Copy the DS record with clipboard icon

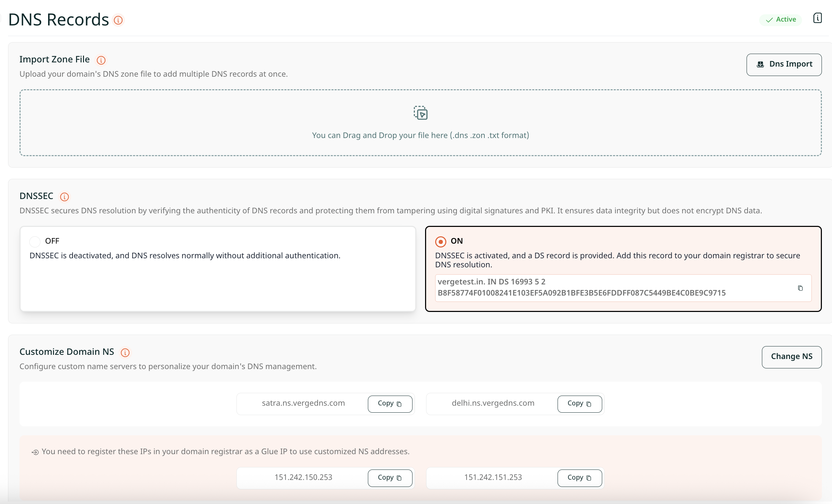[x=800, y=288]
